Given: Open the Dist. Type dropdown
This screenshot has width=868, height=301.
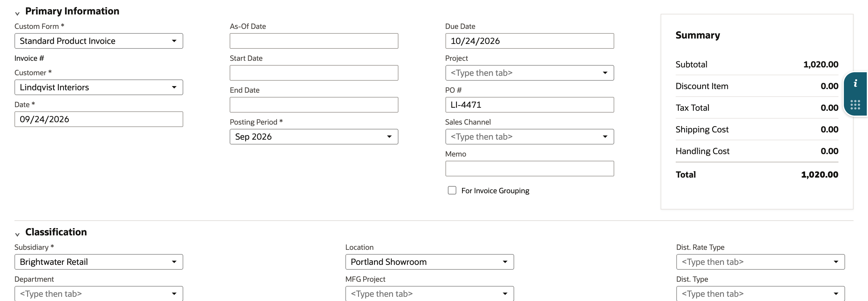Looking at the screenshot, I should (x=760, y=293).
